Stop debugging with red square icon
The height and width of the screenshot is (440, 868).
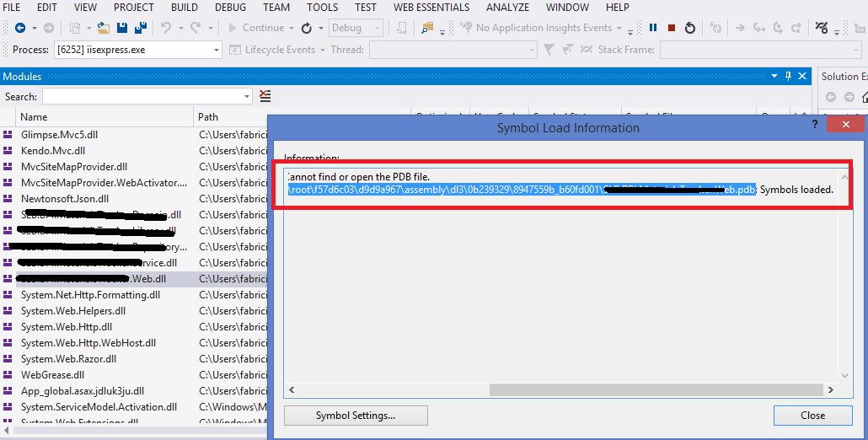[672, 28]
